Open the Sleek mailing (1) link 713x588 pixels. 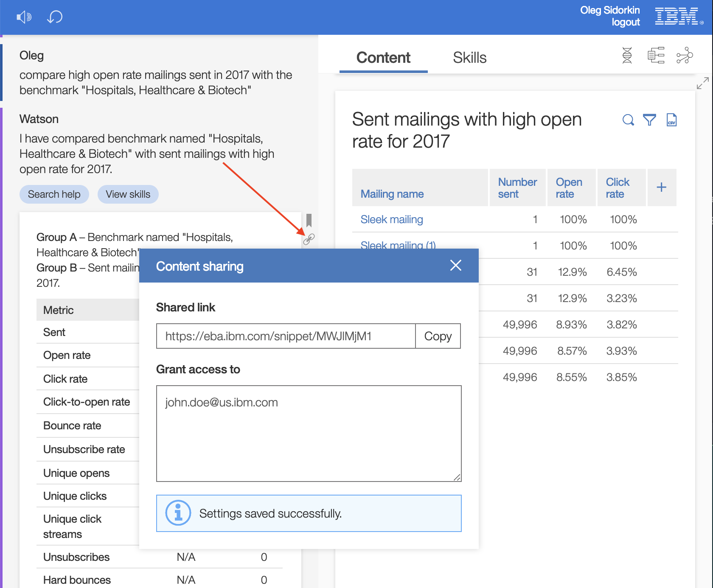pos(398,246)
